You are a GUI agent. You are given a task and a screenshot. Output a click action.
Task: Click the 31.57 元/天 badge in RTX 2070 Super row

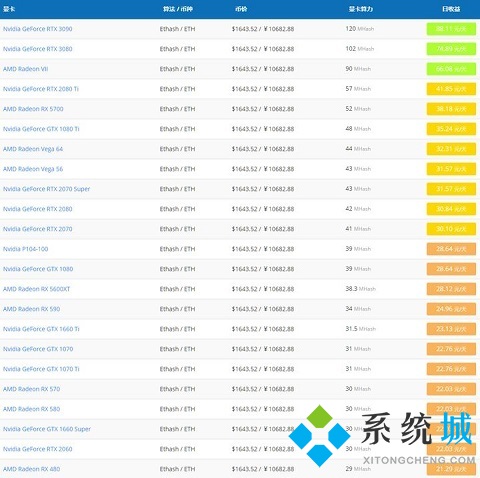click(x=451, y=189)
